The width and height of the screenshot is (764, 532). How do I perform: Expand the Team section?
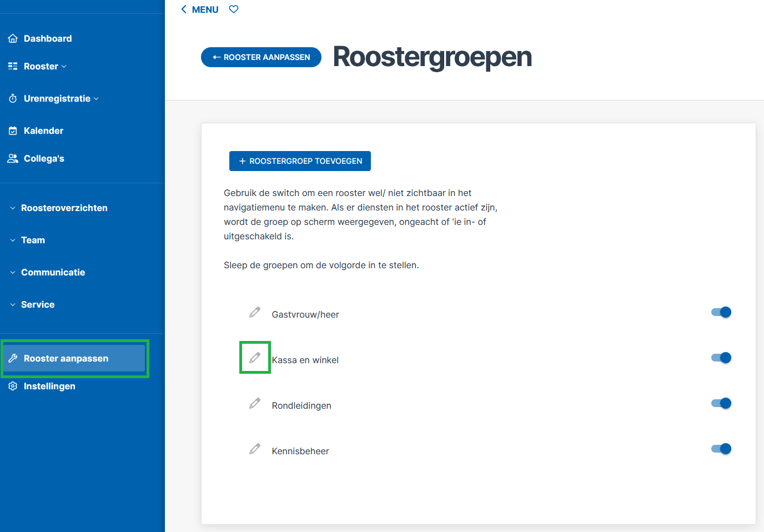coord(28,240)
